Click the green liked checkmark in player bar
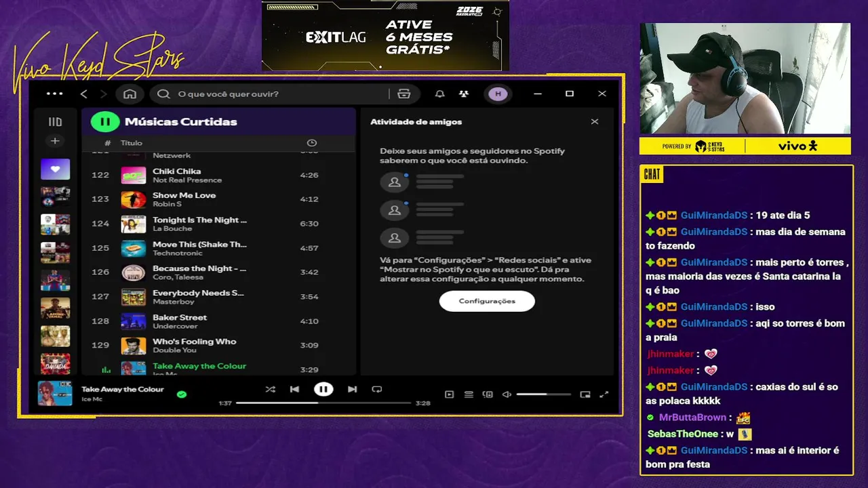 [181, 394]
